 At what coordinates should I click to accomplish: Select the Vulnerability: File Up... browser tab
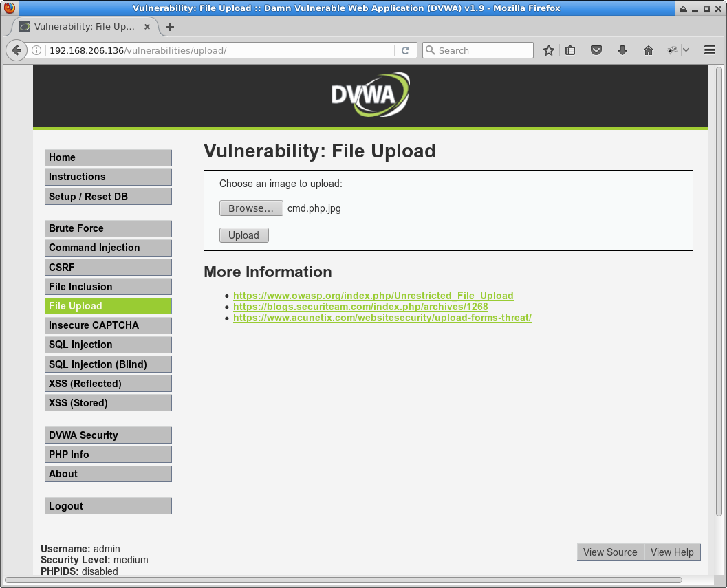tap(85, 27)
